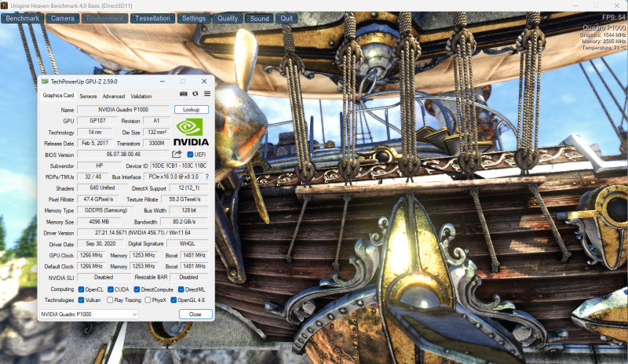Open the Environment menu in Heaven
The width and height of the screenshot is (628, 364).
[105, 18]
